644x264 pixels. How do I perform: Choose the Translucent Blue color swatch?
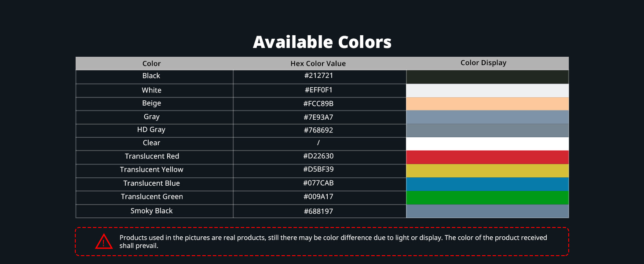tap(487, 184)
